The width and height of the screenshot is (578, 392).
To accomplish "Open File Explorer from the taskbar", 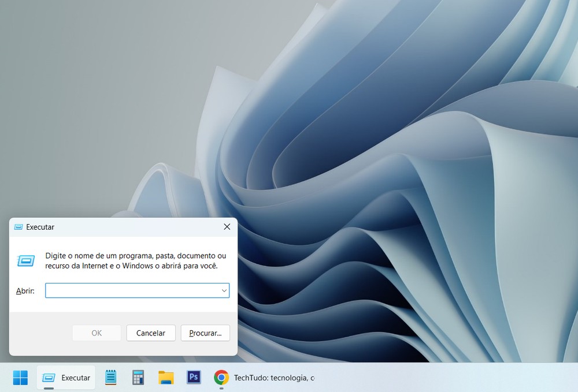I will [166, 377].
